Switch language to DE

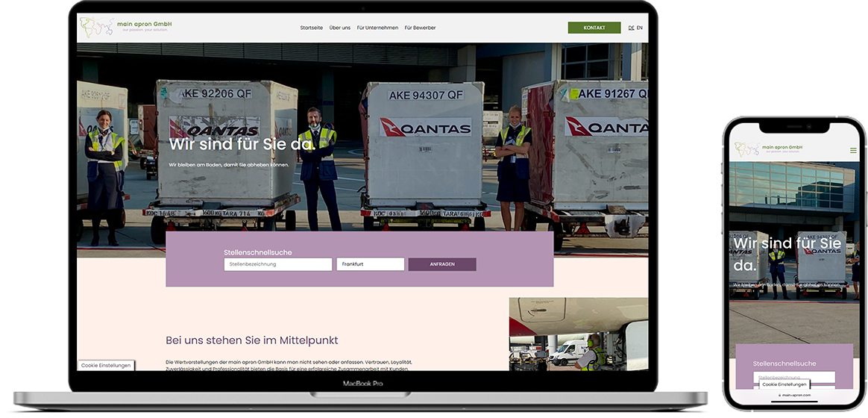[631, 28]
